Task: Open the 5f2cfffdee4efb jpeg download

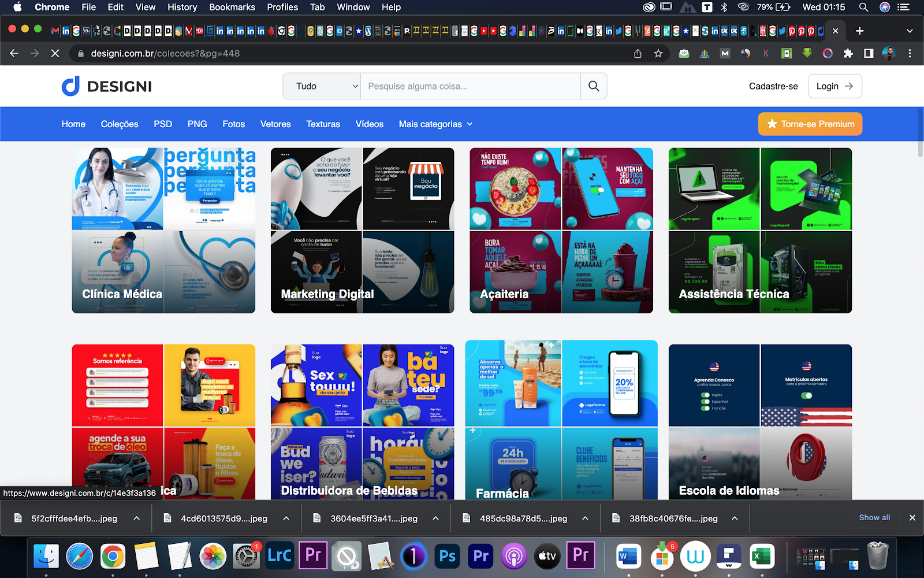Action: coord(74,518)
